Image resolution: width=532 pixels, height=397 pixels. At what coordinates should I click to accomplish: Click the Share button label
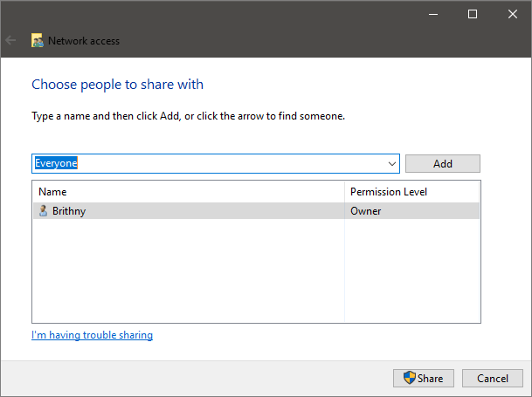[430, 378]
